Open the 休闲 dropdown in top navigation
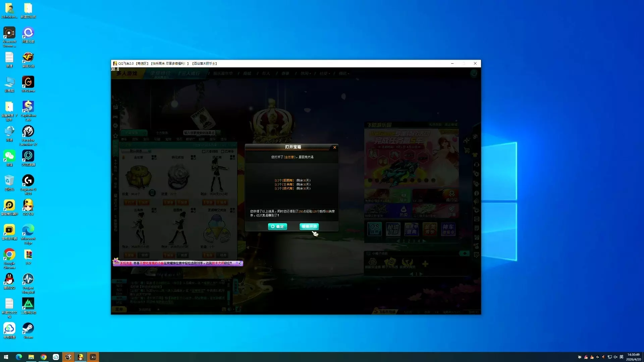The image size is (644, 362). click(x=305, y=73)
